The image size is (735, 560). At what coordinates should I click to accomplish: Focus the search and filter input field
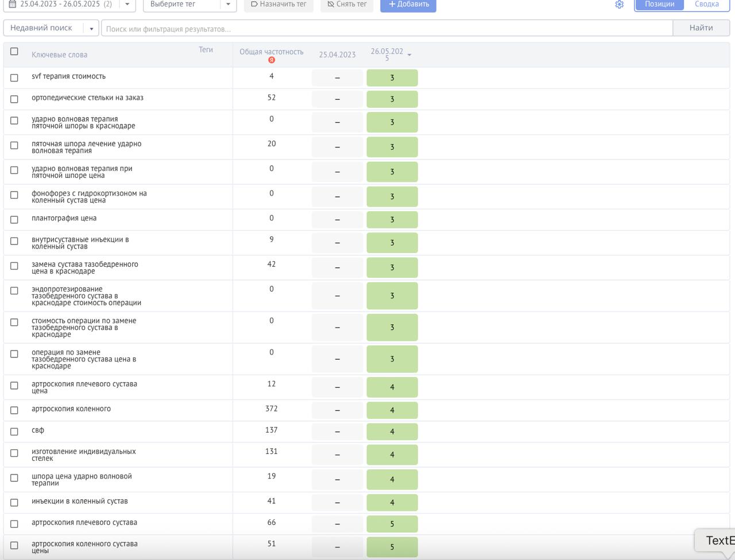point(386,29)
